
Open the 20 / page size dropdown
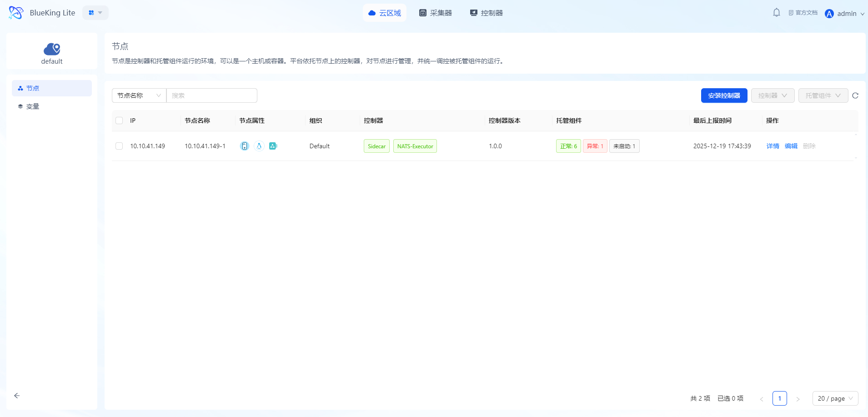835,398
